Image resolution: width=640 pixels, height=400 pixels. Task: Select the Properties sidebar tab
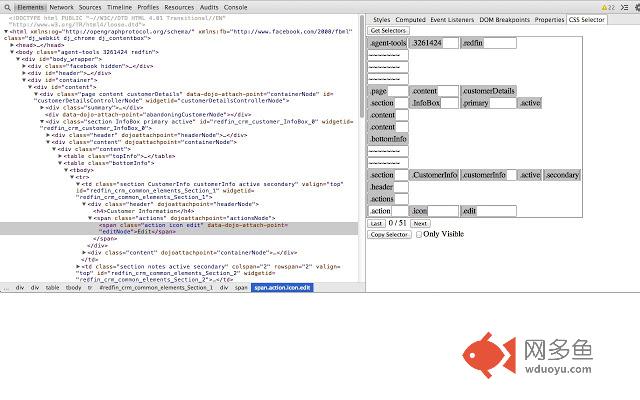click(549, 20)
